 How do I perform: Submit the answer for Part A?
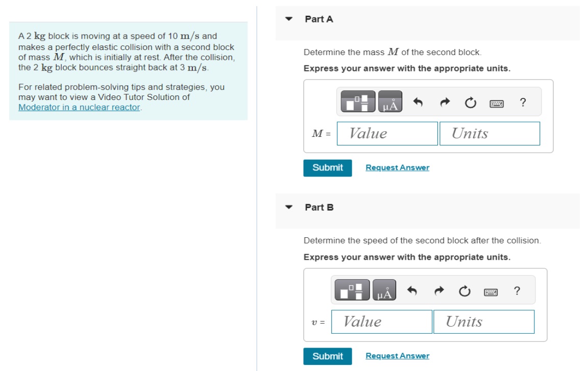click(327, 168)
